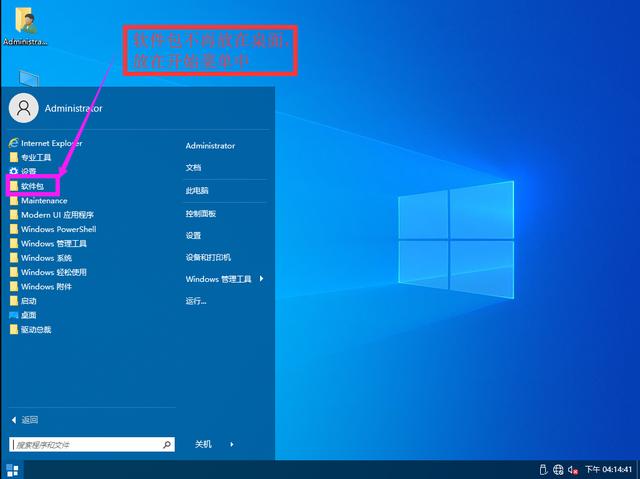
Task: Expand the Maintenance folder
Action: (x=39, y=201)
